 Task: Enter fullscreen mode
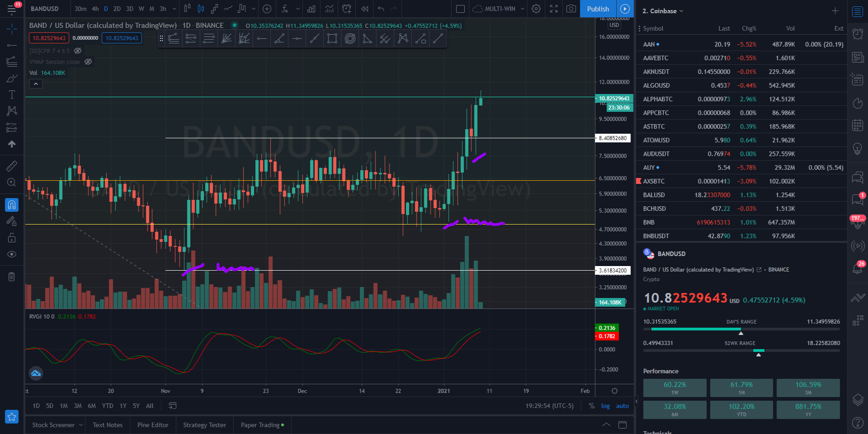pos(554,9)
